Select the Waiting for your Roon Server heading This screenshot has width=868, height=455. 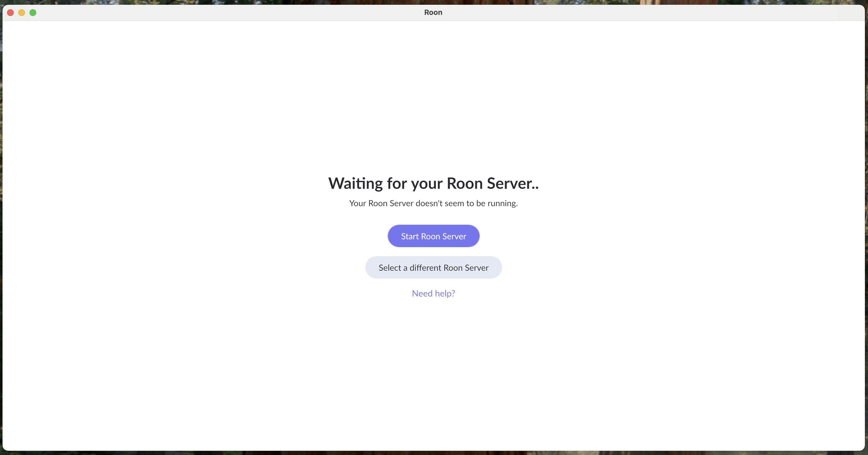[x=433, y=183]
